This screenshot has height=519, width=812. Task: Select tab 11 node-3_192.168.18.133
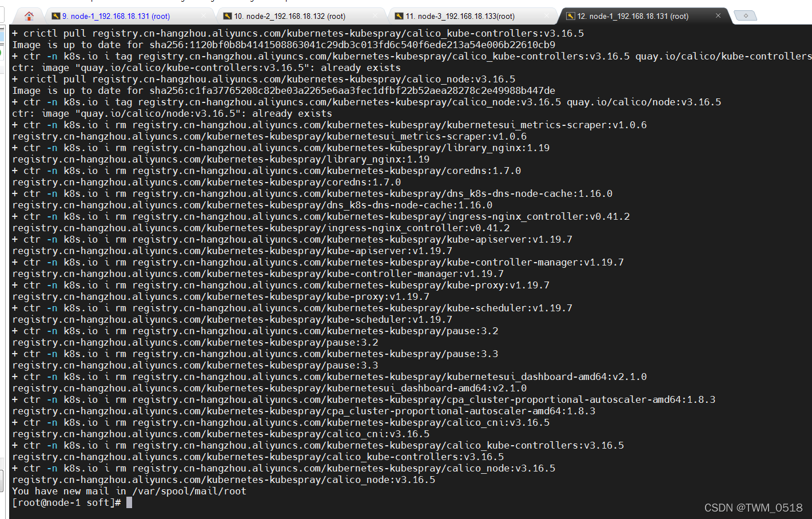point(460,16)
